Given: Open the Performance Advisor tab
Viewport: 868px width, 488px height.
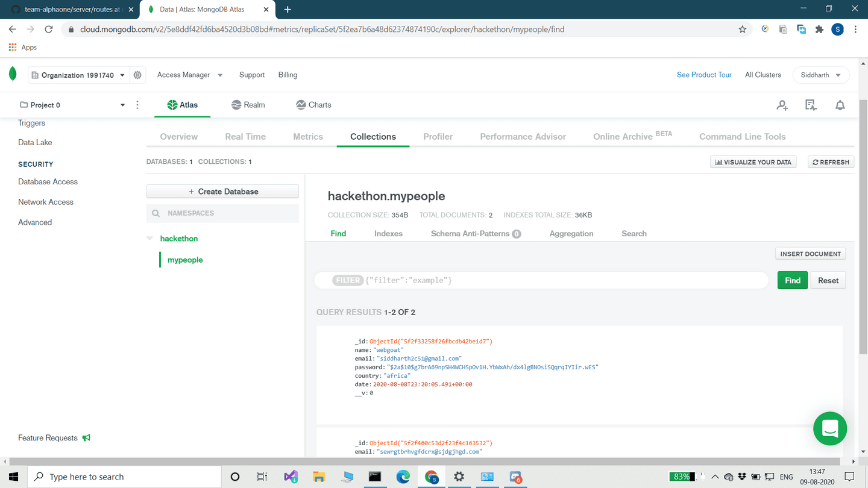Looking at the screenshot, I should tap(523, 137).
